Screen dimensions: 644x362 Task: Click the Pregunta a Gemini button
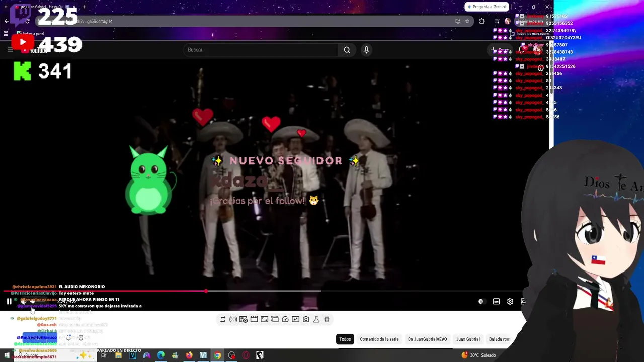click(x=487, y=7)
